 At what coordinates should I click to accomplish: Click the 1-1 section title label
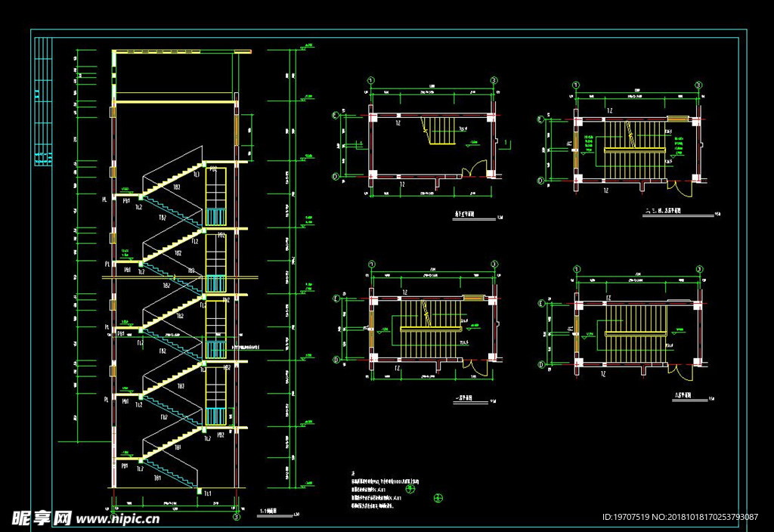click(268, 512)
